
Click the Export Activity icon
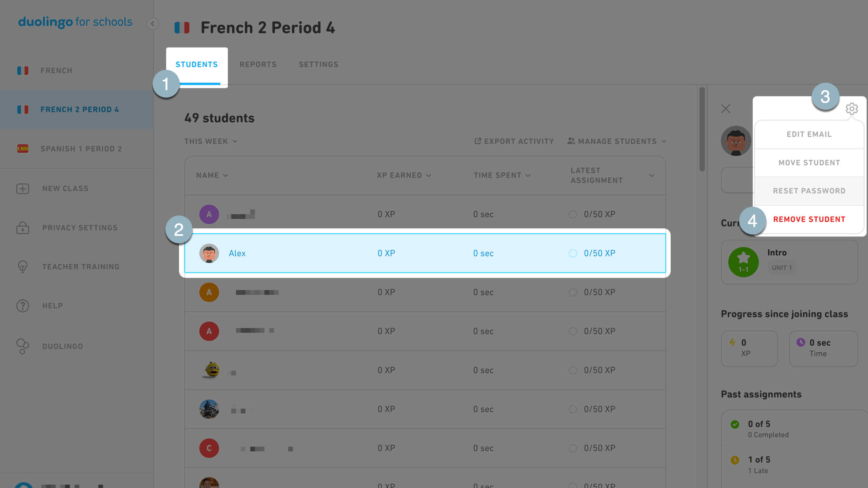pos(478,141)
